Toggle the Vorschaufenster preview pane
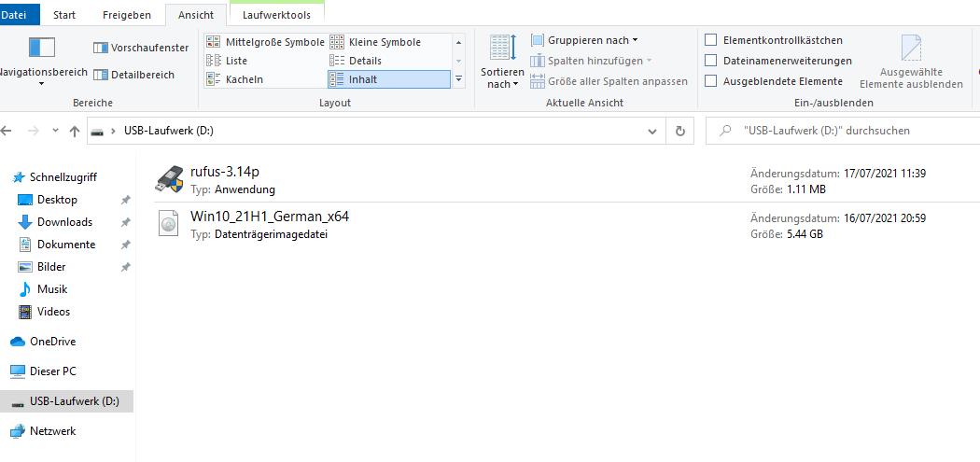 (141, 48)
